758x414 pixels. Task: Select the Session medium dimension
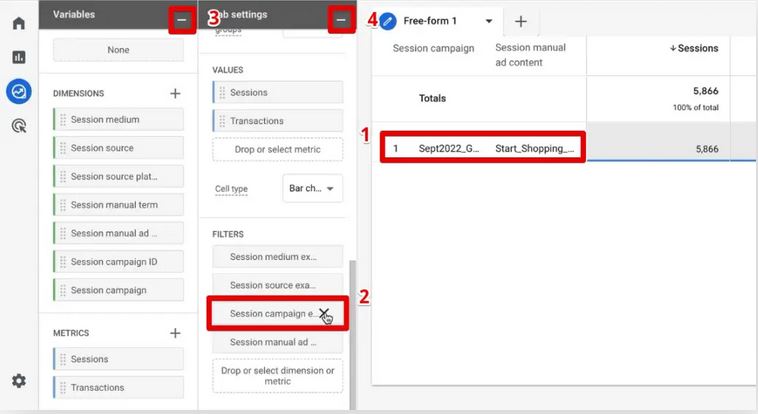pos(118,119)
